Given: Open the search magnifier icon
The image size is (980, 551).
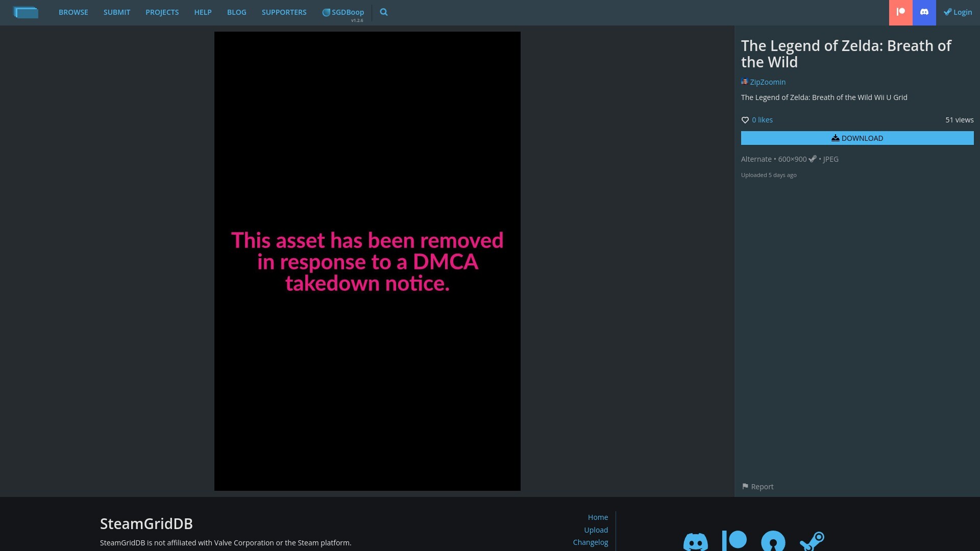Looking at the screenshot, I should (x=384, y=12).
